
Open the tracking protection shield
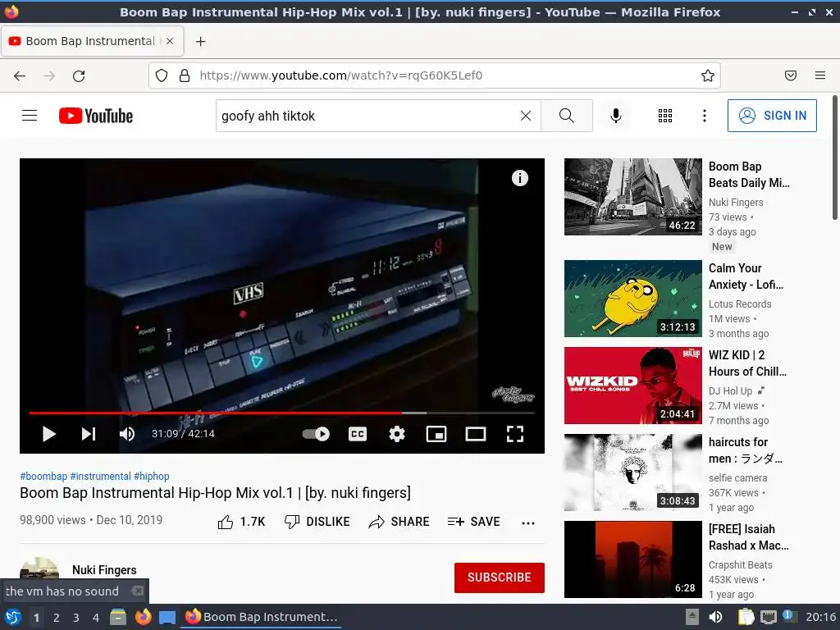coord(162,75)
